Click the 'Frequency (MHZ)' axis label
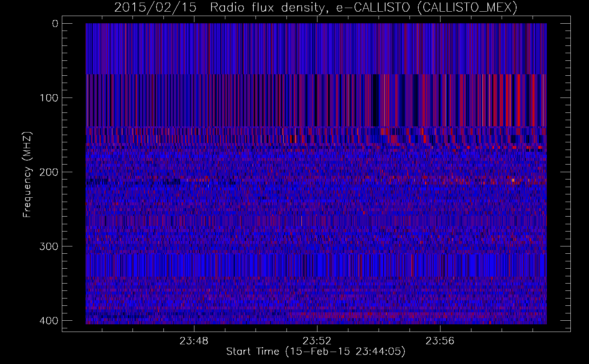Image resolution: width=589 pixels, height=364 pixels. tap(27, 175)
